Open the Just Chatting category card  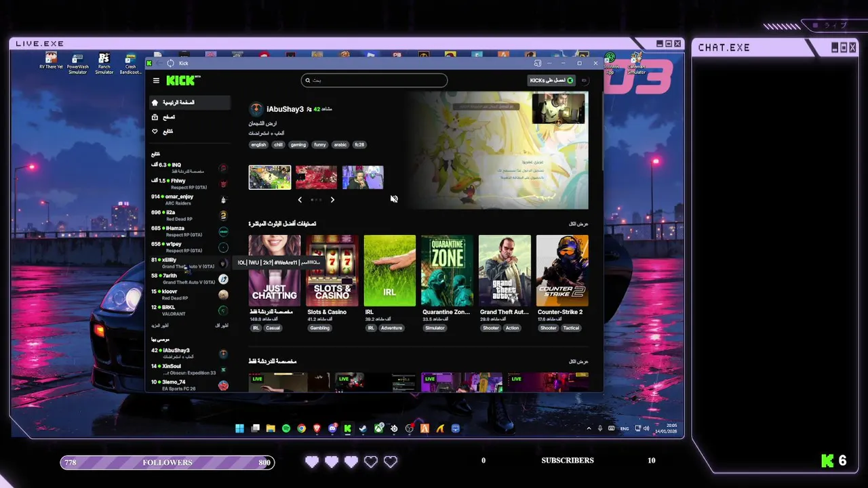(275, 270)
